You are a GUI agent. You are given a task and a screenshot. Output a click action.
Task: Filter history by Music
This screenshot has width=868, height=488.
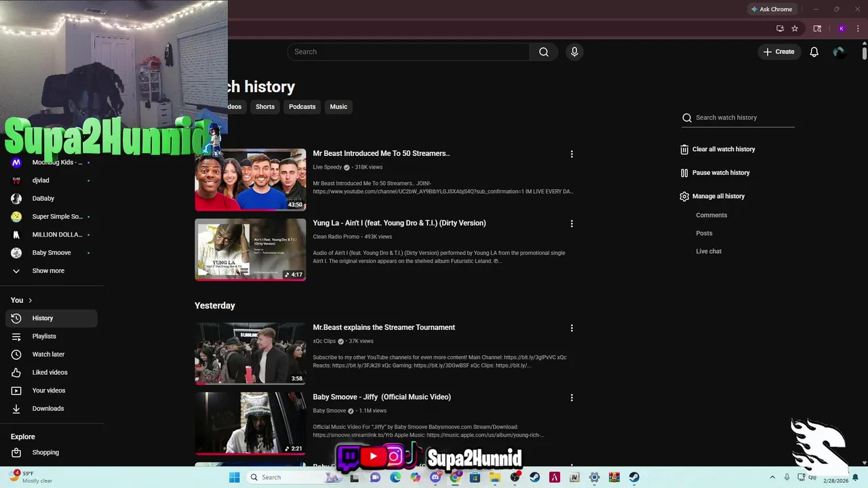pyautogui.click(x=338, y=106)
